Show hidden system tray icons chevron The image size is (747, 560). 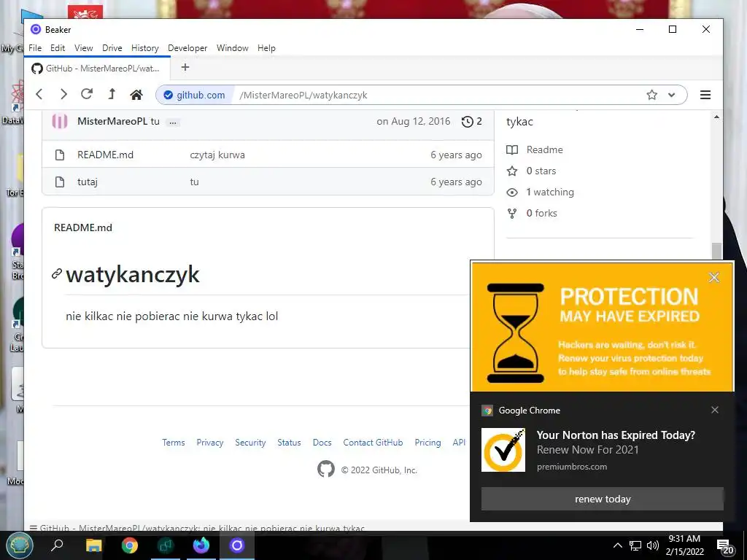click(617, 545)
